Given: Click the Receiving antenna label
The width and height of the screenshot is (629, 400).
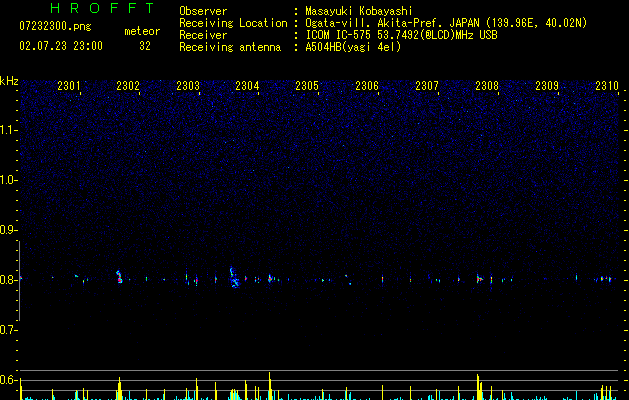Looking at the screenshot, I should [230, 47].
